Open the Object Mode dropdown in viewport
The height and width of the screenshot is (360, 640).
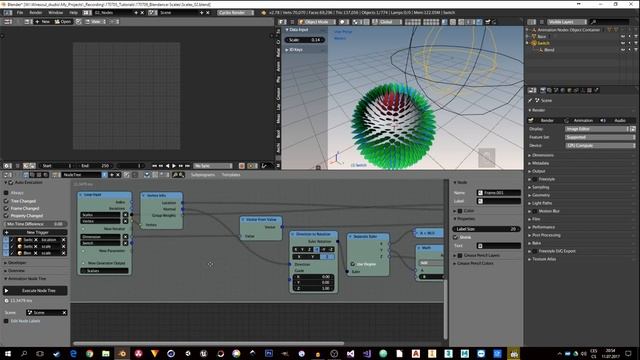pos(317,22)
